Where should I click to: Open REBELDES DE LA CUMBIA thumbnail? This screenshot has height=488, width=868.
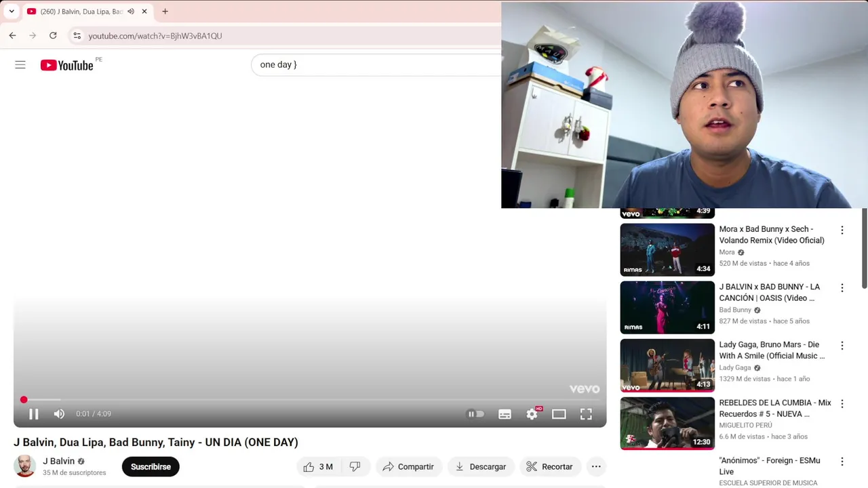click(x=667, y=423)
